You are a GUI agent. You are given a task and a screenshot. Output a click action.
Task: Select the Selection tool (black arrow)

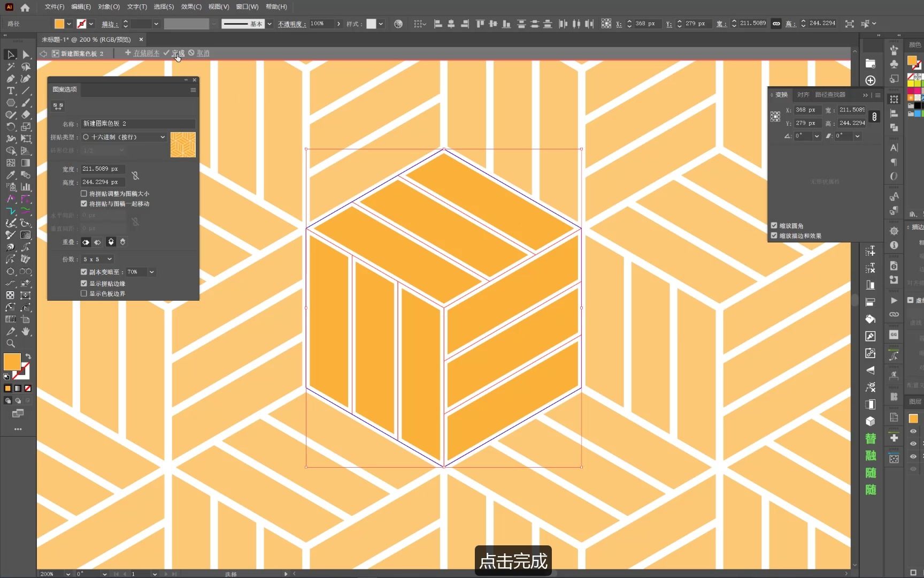click(x=10, y=55)
